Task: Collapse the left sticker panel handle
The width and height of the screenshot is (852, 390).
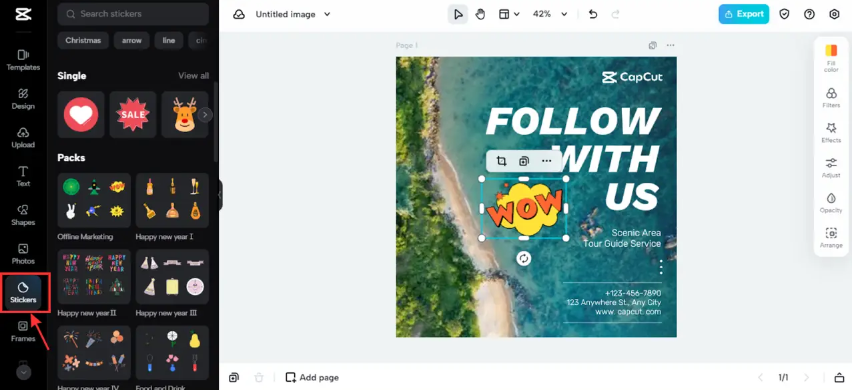Action: pyautogui.click(x=220, y=195)
